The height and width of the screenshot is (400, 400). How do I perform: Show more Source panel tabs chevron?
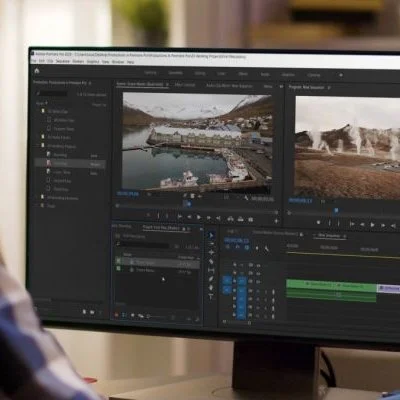(x=281, y=86)
